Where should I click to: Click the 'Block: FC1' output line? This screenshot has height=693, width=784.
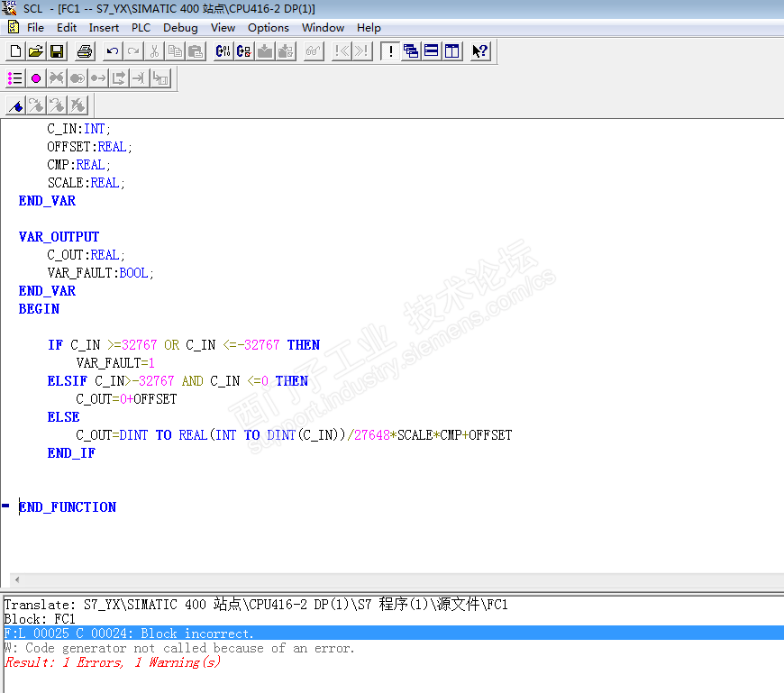(40, 619)
